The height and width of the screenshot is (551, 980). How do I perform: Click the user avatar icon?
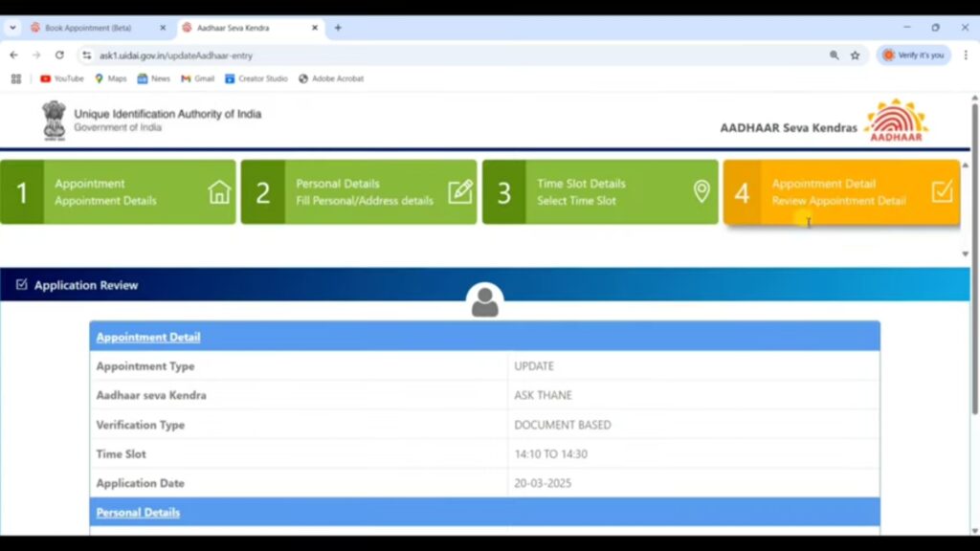point(484,301)
